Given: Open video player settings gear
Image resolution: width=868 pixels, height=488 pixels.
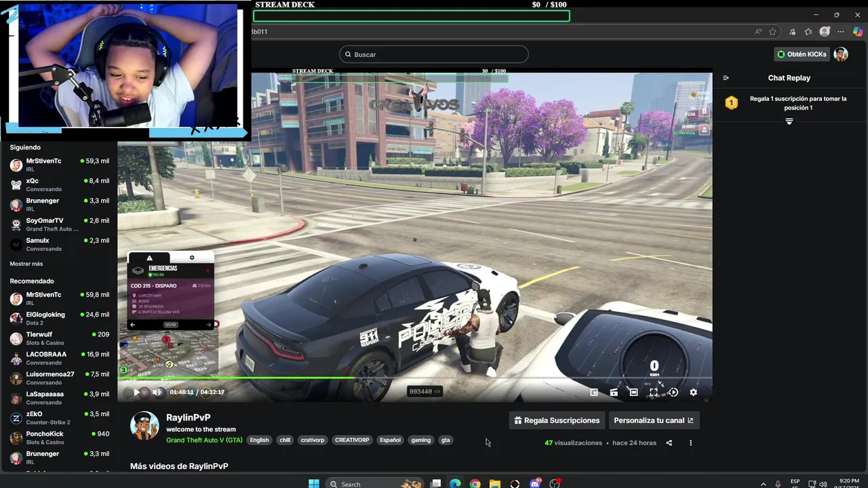Looking at the screenshot, I should (x=693, y=392).
